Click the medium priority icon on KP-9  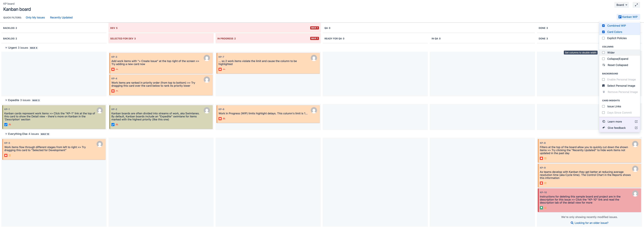(545, 183)
